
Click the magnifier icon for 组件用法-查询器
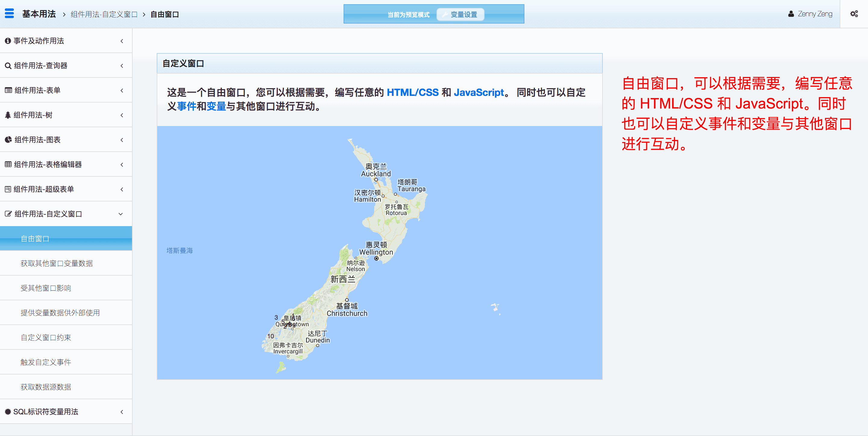tap(8, 66)
